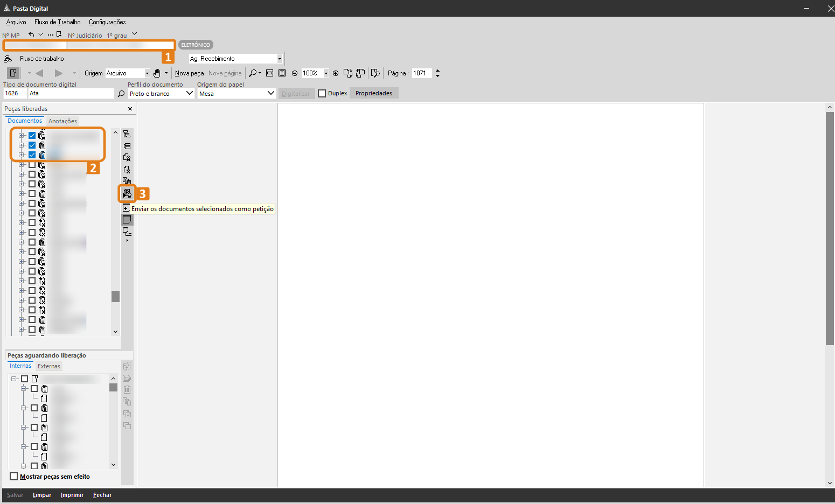Click the Nova peça button

coord(189,73)
